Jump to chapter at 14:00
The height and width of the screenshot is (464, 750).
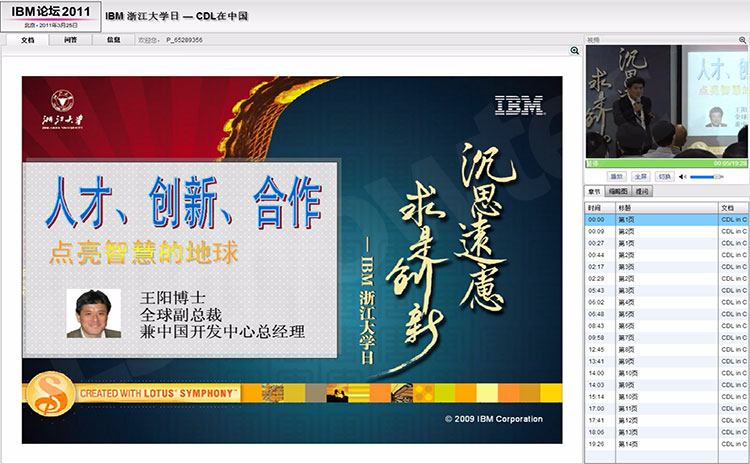tap(667, 373)
